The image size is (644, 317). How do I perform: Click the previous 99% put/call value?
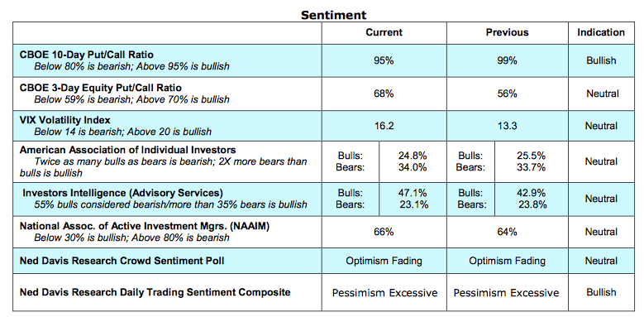pyautogui.click(x=507, y=61)
